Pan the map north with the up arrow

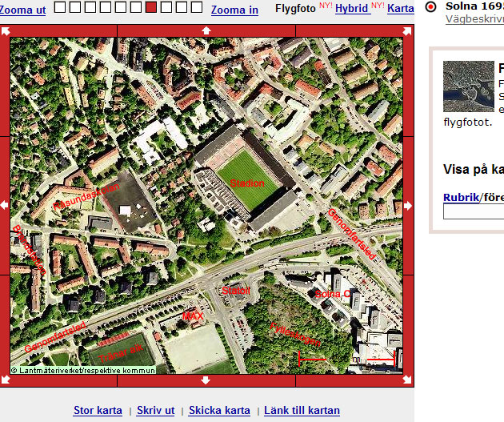[x=206, y=30]
